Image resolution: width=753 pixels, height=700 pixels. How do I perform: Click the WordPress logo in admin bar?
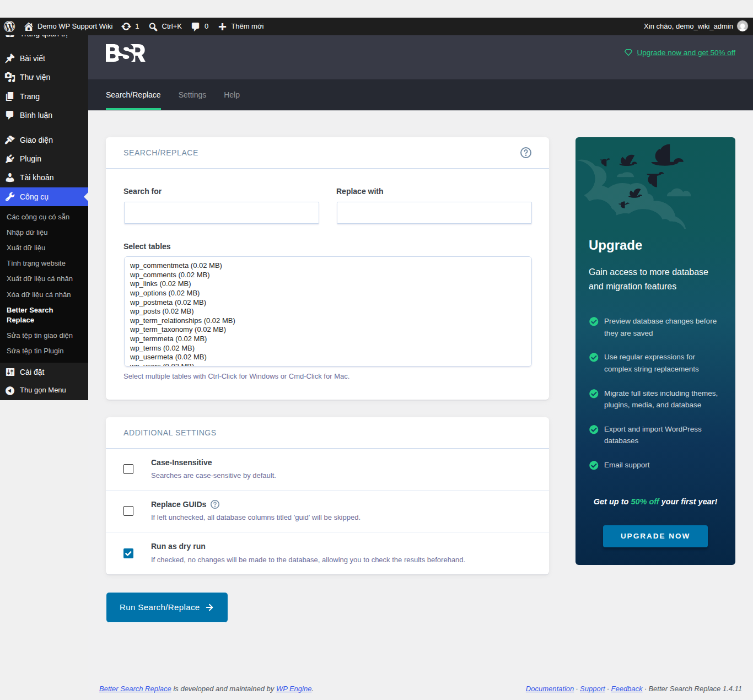[9, 26]
